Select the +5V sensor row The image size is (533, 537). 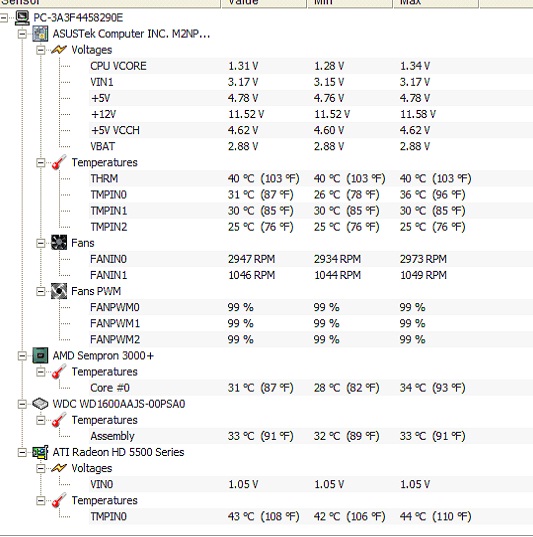(x=311, y=98)
